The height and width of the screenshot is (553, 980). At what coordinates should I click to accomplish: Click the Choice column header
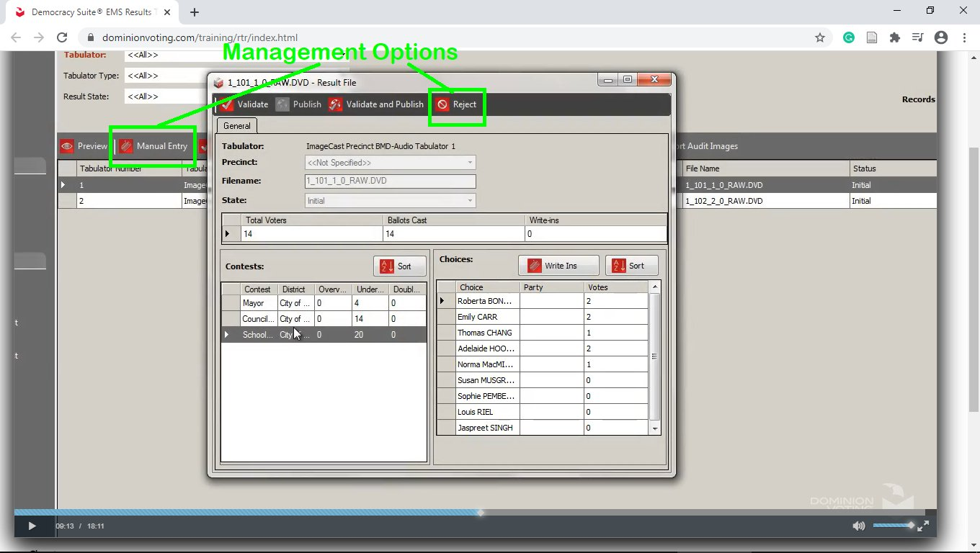pos(488,287)
